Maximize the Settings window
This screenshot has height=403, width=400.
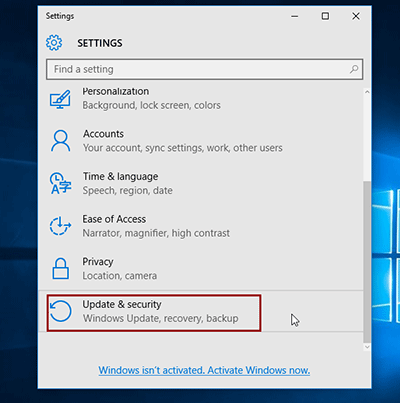[x=325, y=16]
